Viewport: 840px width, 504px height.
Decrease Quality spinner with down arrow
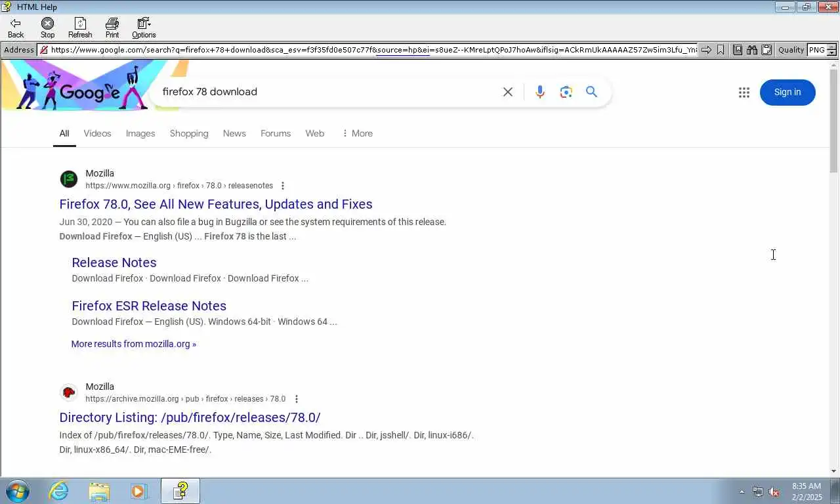[x=832, y=53]
